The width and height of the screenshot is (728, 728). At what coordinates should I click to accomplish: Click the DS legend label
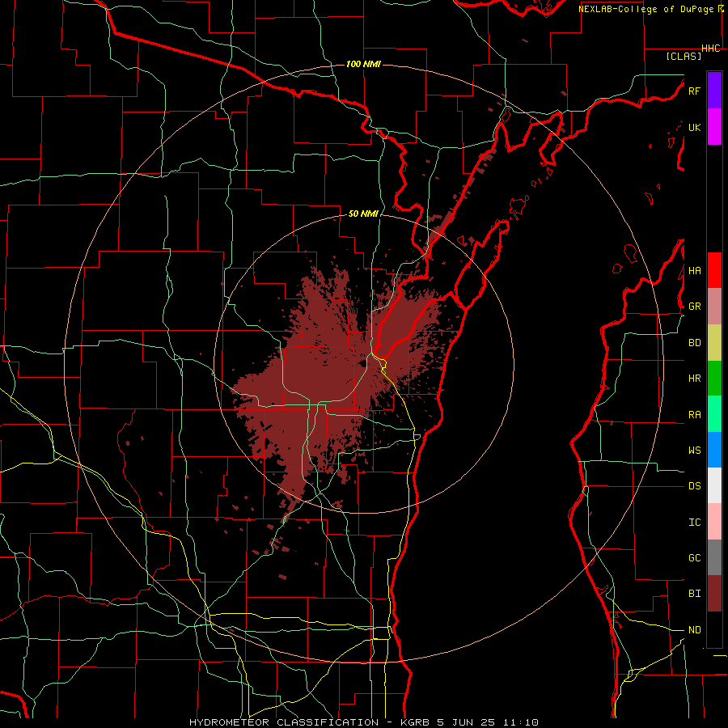pos(694,486)
